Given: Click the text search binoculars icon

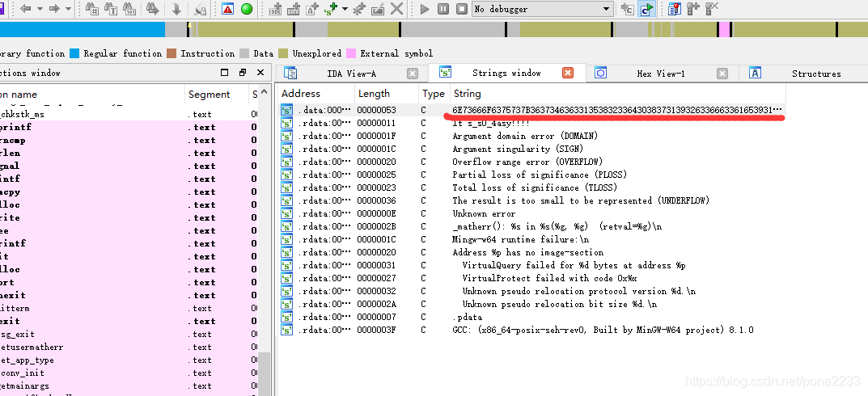Looking at the screenshot, I should pos(112,9).
